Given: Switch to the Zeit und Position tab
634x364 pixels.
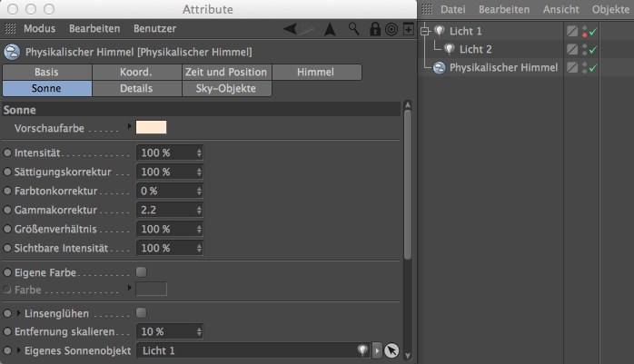Looking at the screenshot, I should tap(226, 72).
